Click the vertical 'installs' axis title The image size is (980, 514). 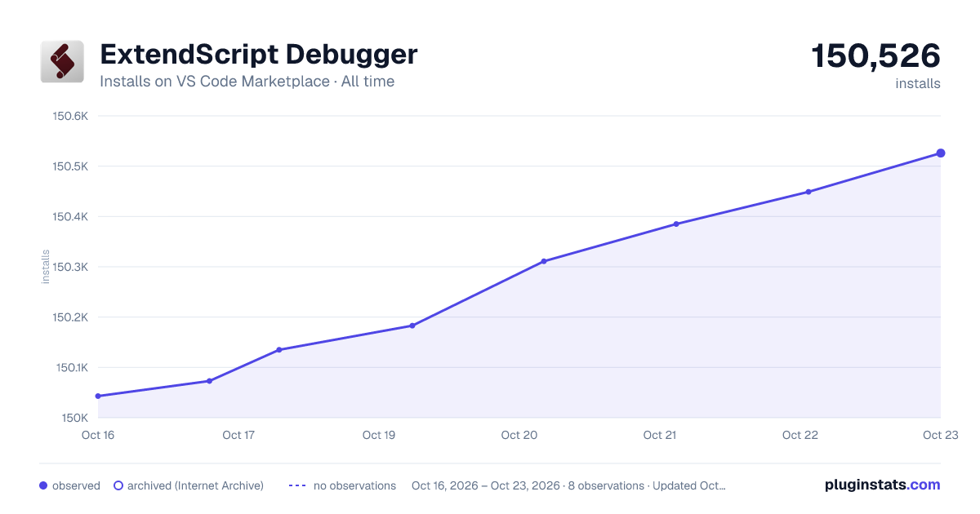pyautogui.click(x=46, y=267)
